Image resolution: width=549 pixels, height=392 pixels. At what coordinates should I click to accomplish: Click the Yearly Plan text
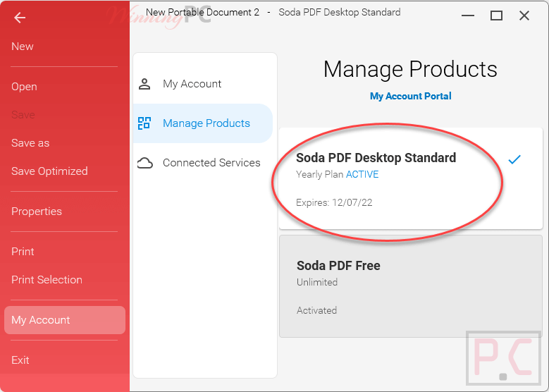(x=320, y=174)
